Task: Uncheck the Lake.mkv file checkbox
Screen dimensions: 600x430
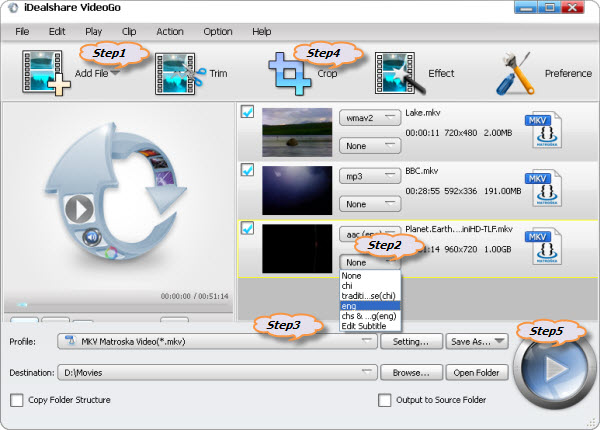Action: pyautogui.click(x=247, y=112)
